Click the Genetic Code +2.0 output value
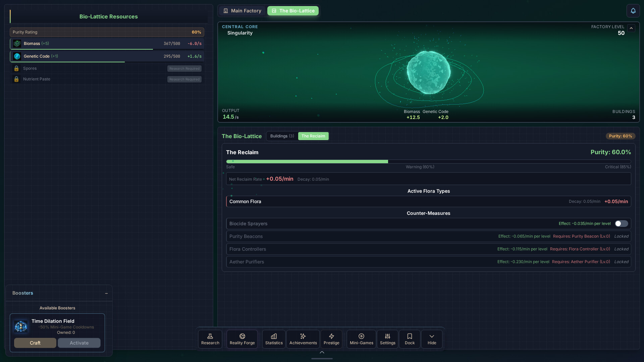The height and width of the screenshot is (362, 644). click(x=443, y=117)
